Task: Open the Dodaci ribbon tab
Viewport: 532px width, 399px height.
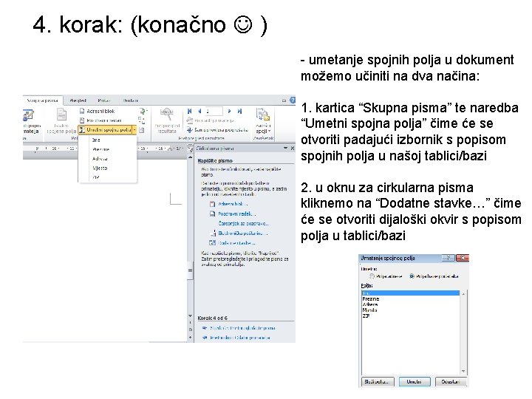Action: (131, 100)
